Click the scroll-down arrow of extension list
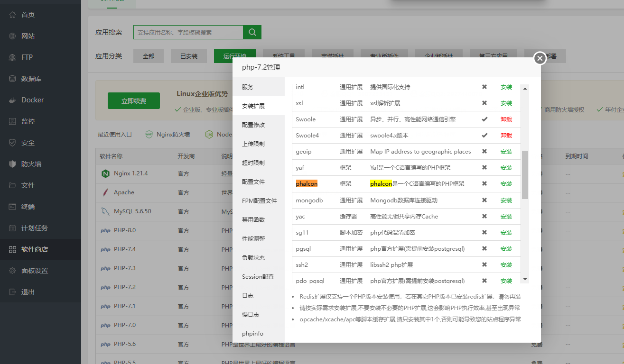This screenshot has width=624, height=364. tap(524, 279)
